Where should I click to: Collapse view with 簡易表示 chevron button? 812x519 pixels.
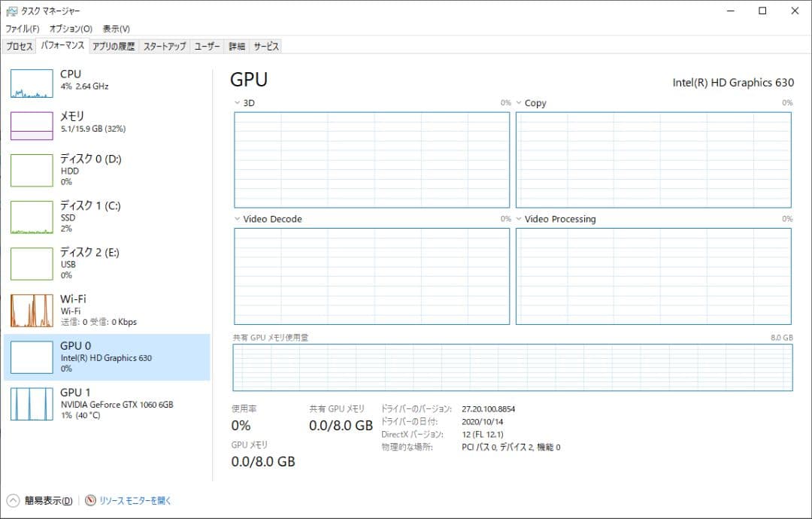tap(14, 501)
